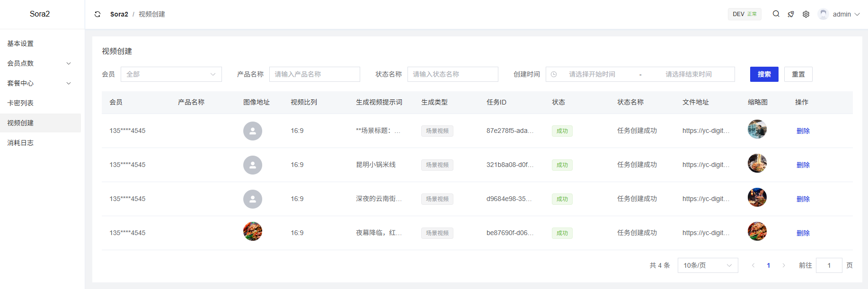Click the admin user avatar
Screen dimensions: 868x289
(x=824, y=14)
